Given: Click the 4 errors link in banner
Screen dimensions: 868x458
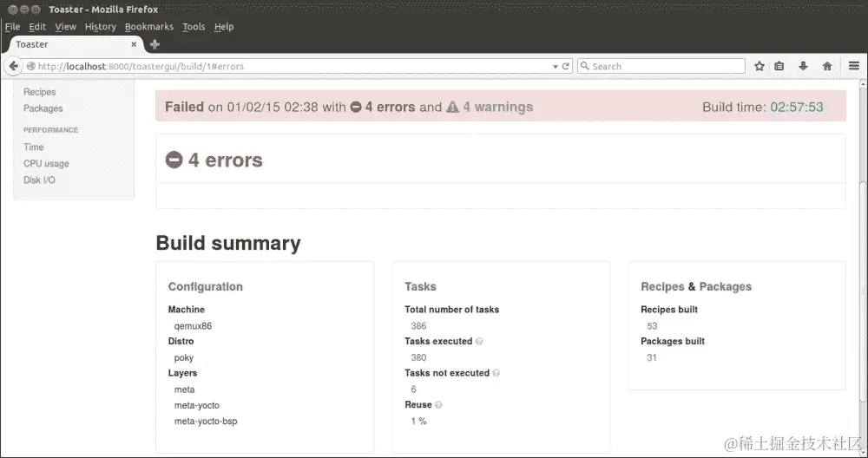Looking at the screenshot, I should click(x=391, y=107).
